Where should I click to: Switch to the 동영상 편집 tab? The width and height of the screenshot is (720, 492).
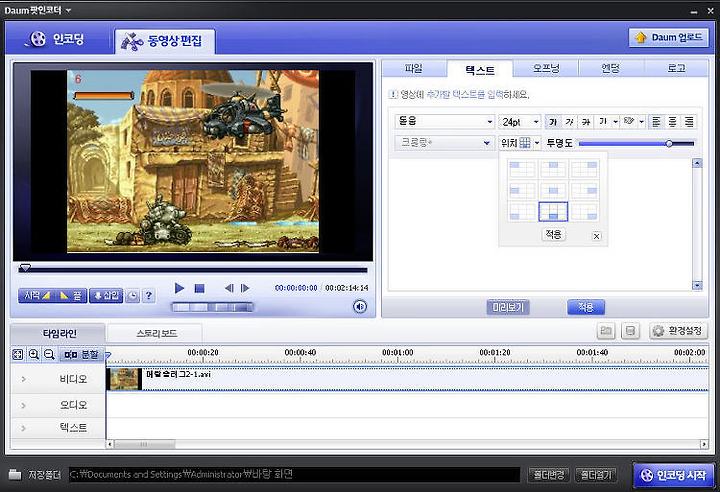164,41
